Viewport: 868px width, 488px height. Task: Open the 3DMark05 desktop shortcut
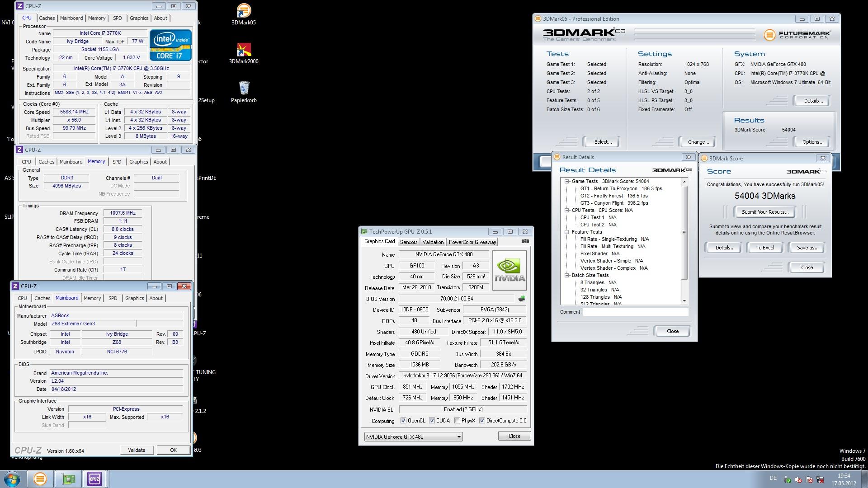click(244, 14)
